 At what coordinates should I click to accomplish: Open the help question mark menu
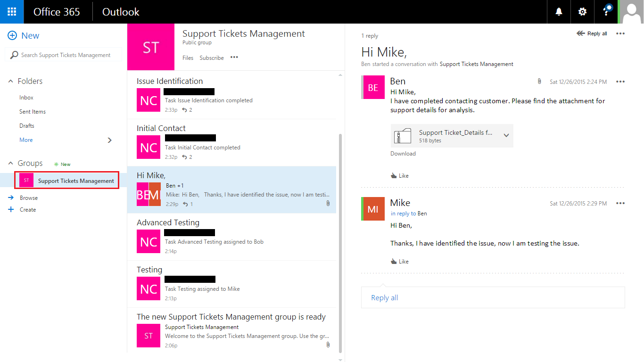tap(606, 12)
